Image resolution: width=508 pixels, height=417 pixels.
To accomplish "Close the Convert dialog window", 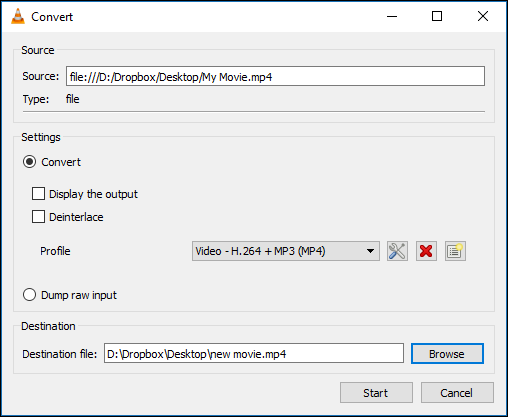I will click(483, 16).
